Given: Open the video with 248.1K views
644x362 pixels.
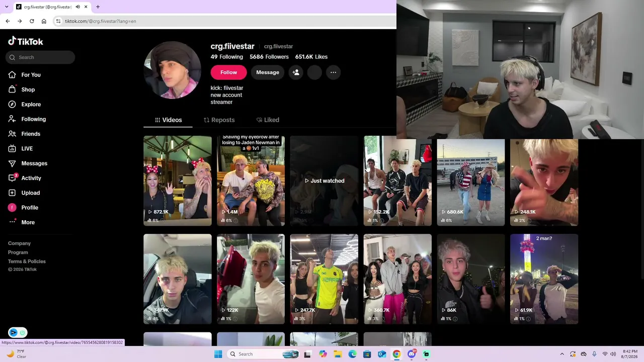Looking at the screenshot, I should pyautogui.click(x=544, y=182).
